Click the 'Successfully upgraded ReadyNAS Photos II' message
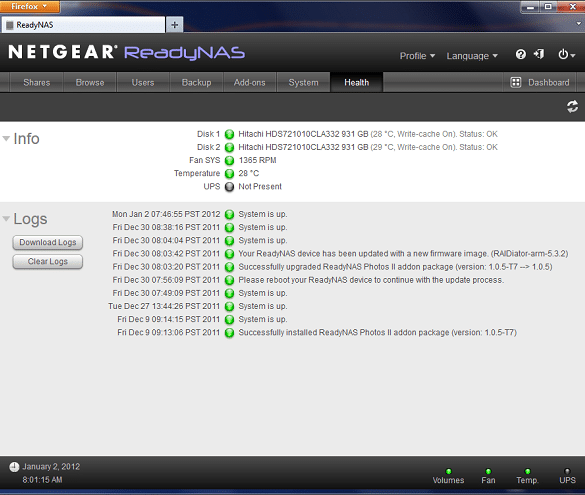This screenshot has height=495, width=585. click(395, 267)
